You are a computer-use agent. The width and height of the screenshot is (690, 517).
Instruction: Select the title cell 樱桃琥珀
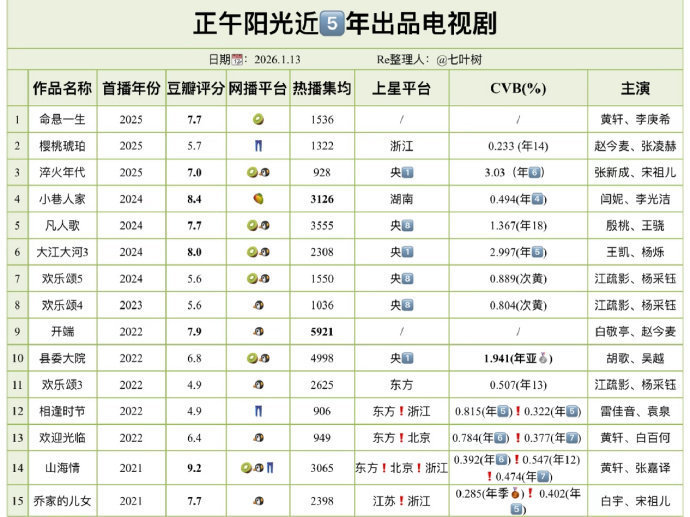pyautogui.click(x=62, y=146)
